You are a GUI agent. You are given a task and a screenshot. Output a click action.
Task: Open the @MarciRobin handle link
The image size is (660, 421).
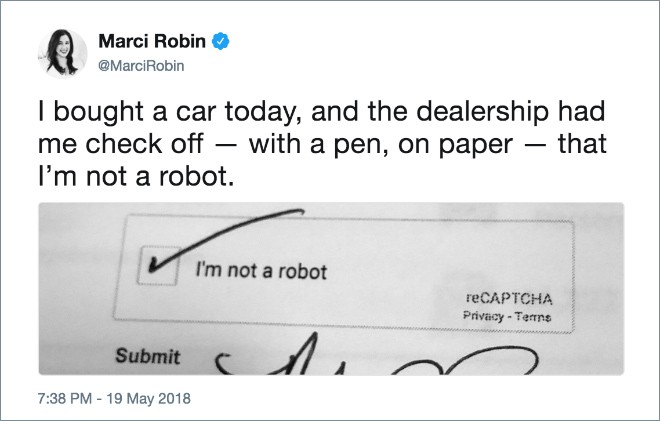[x=142, y=64]
